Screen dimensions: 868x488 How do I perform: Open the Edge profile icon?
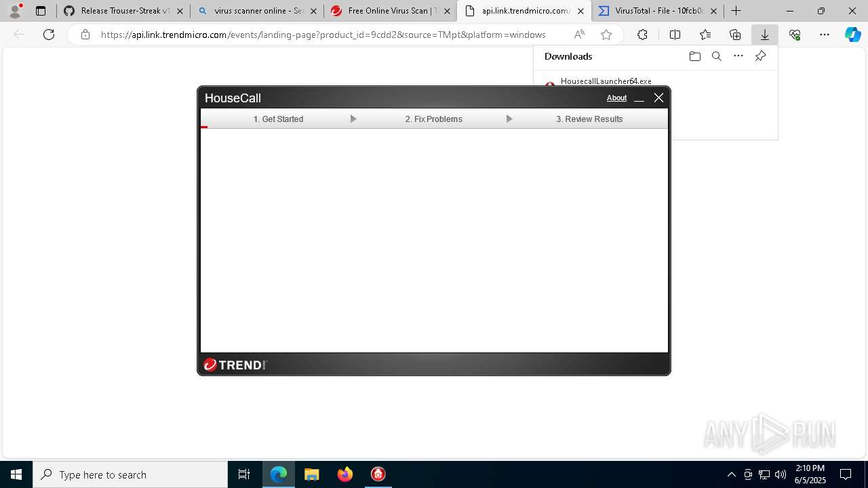click(x=15, y=11)
